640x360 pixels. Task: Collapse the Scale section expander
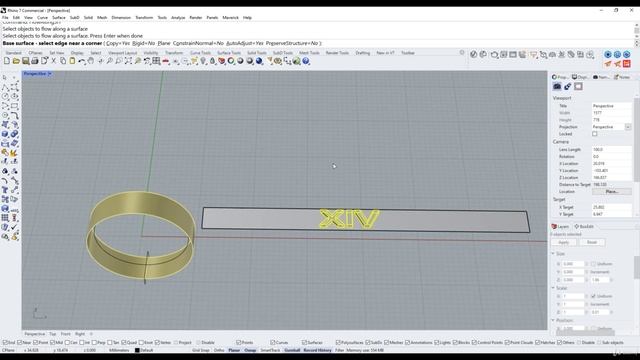tap(553, 288)
